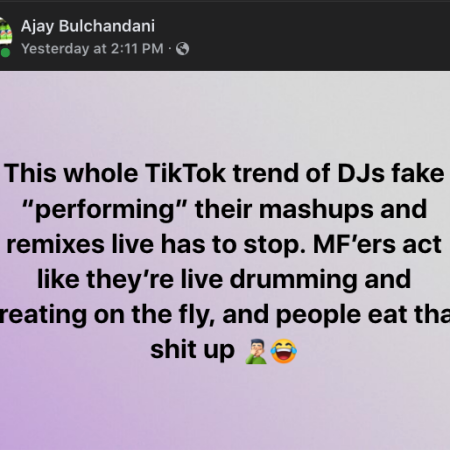Open Ajay Bulchandani's profile name link
Screen dimensions: 450x450
88,26
